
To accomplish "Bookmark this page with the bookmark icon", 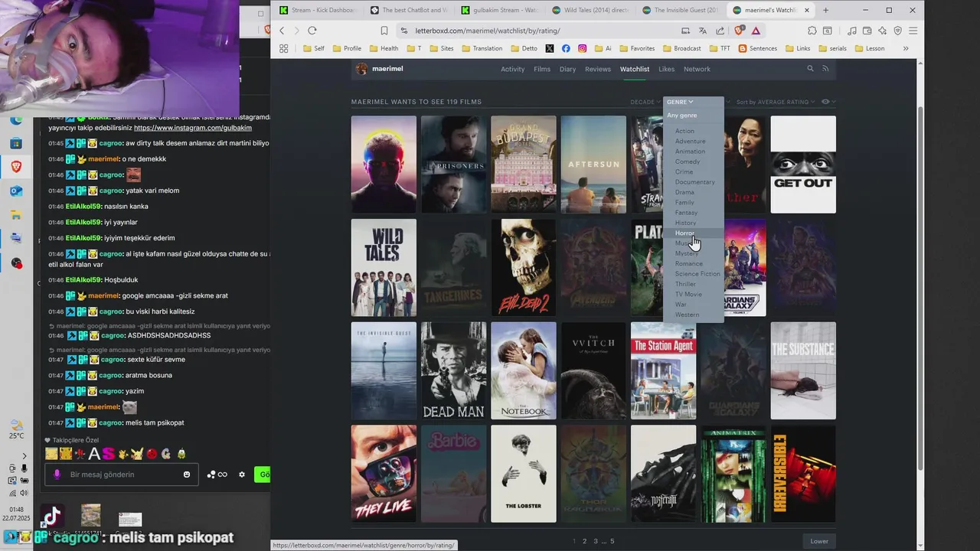I will [x=384, y=31].
